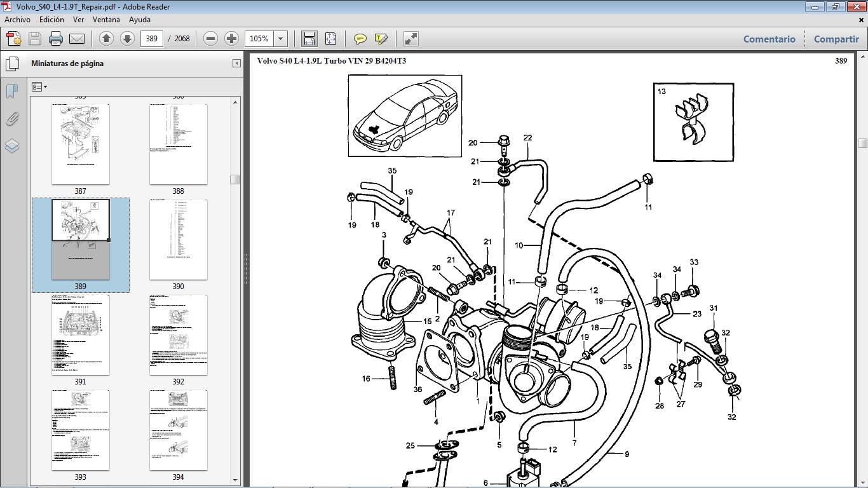Viewport: 868px width, 488px height.
Task: Open the layers panel
Action: pos(12,146)
